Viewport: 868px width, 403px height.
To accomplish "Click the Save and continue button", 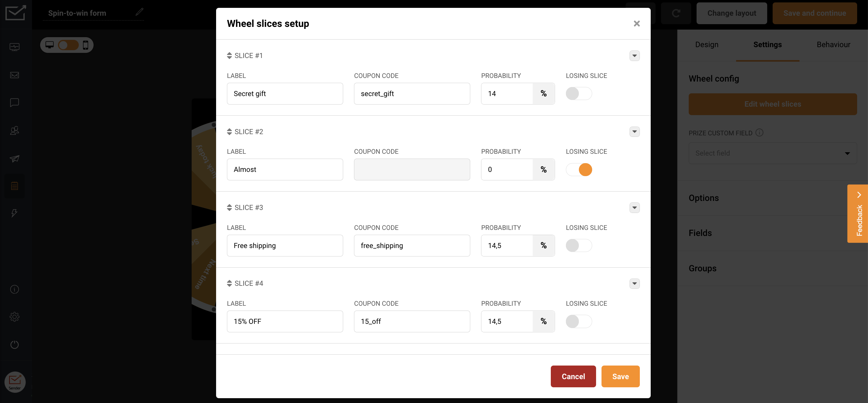I will (x=814, y=13).
